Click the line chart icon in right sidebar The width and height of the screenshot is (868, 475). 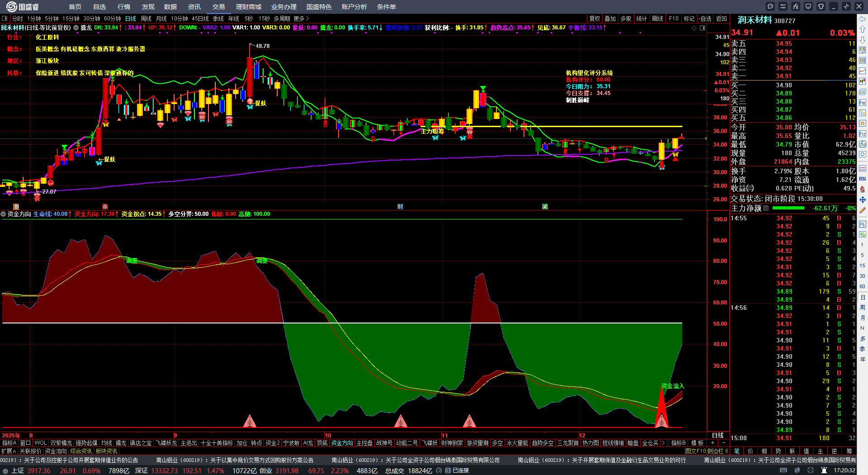863,71
